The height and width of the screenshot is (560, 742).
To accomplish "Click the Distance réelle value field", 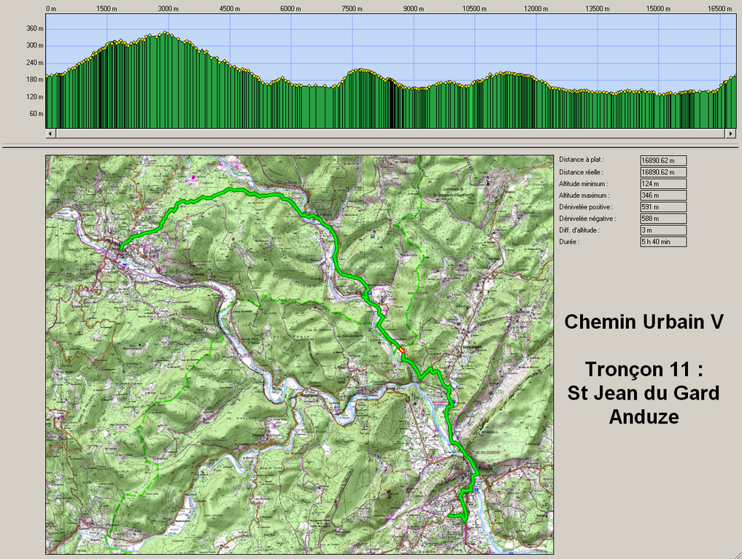I will (x=663, y=172).
